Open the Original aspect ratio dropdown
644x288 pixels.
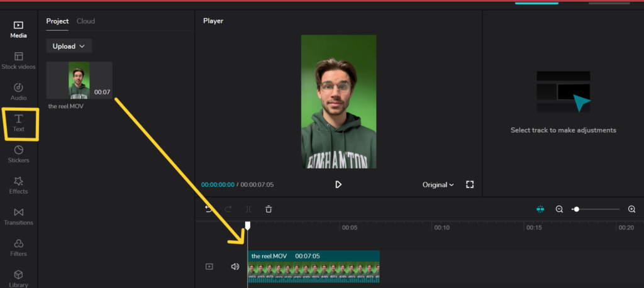(438, 185)
